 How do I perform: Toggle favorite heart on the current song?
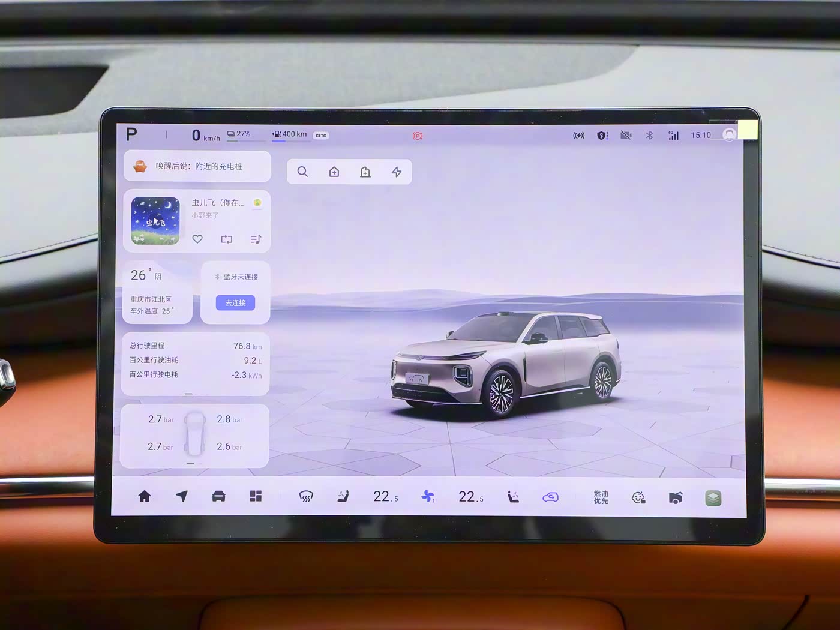tap(197, 239)
